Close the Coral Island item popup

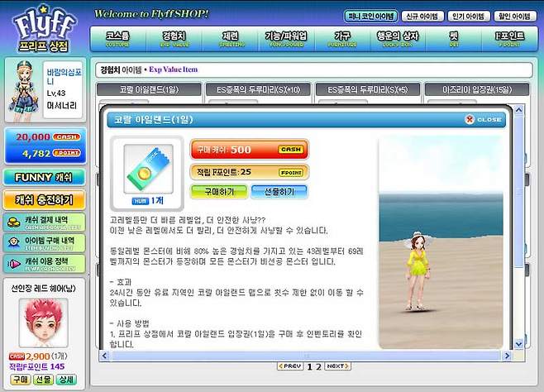(x=484, y=119)
